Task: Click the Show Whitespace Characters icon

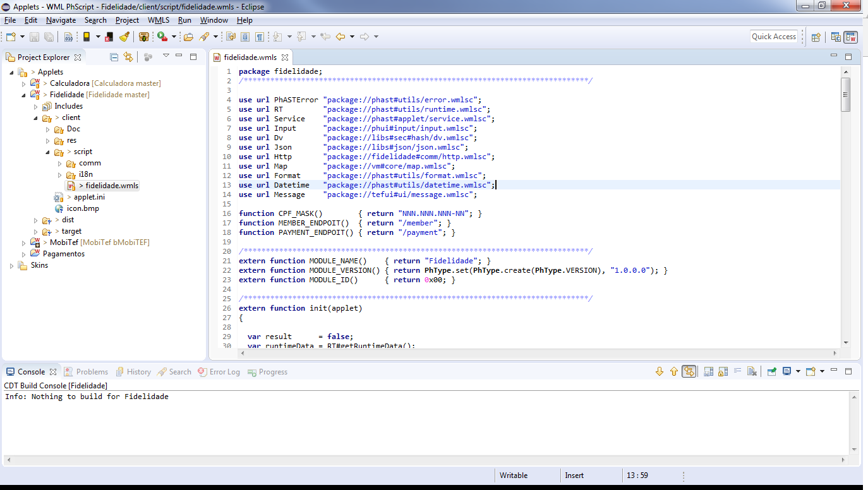Action: 260,36
